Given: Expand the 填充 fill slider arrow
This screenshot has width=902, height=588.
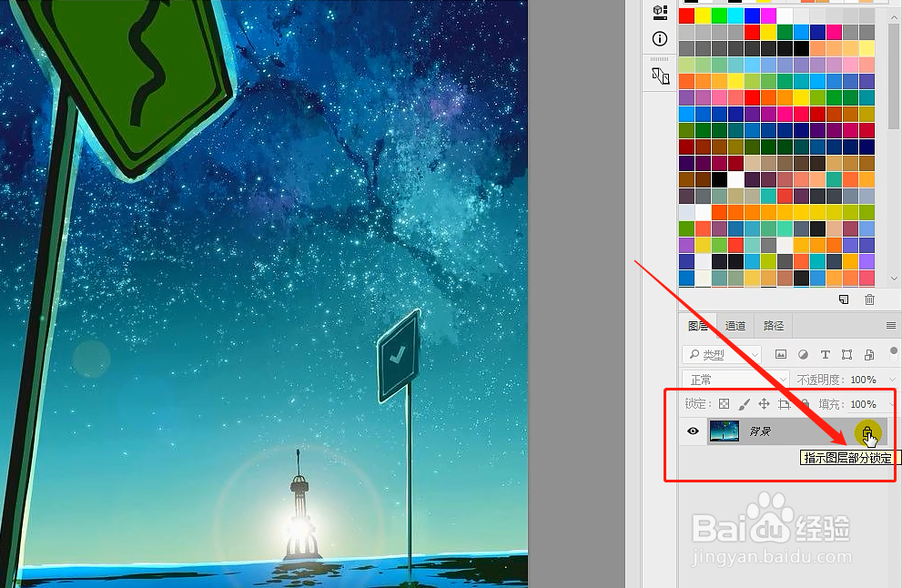Looking at the screenshot, I should coord(892,404).
